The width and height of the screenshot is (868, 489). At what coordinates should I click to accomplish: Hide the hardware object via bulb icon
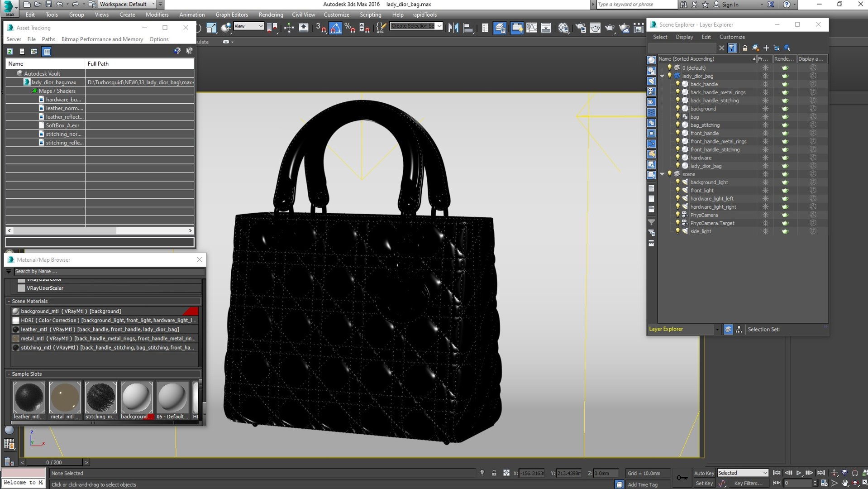pos(677,158)
